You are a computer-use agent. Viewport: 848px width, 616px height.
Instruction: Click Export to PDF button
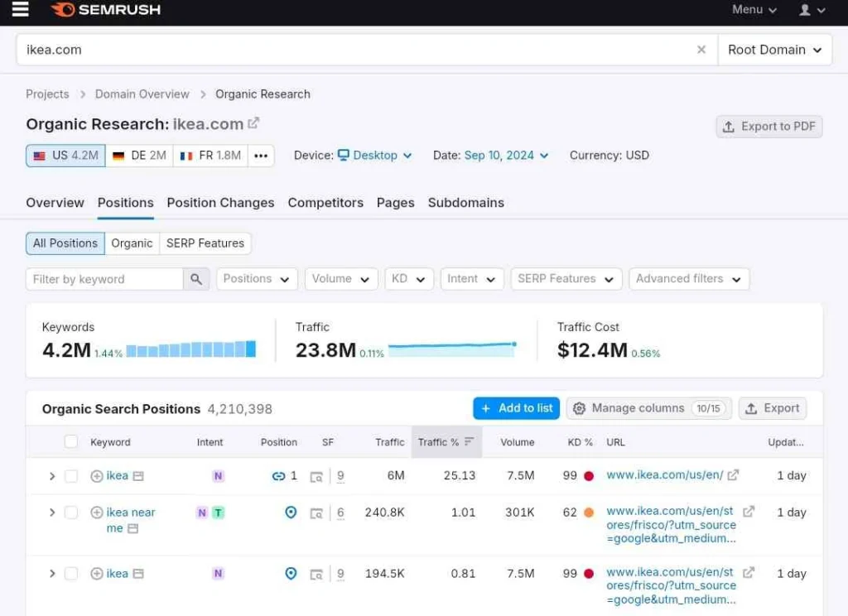click(x=769, y=127)
